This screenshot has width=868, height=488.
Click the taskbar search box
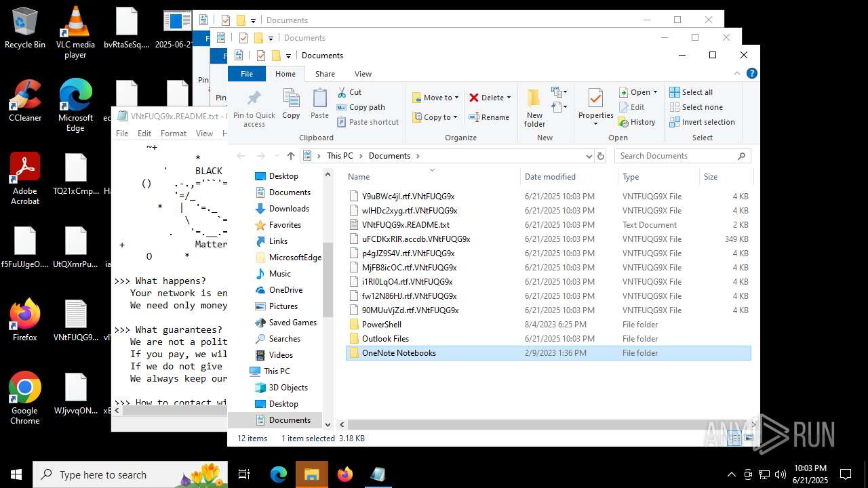tap(132, 474)
